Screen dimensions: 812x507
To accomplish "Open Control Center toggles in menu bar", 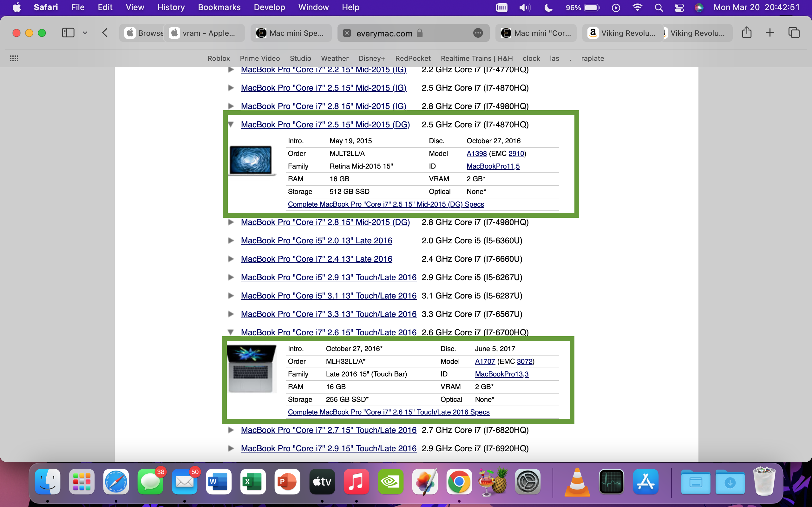I will [679, 7].
